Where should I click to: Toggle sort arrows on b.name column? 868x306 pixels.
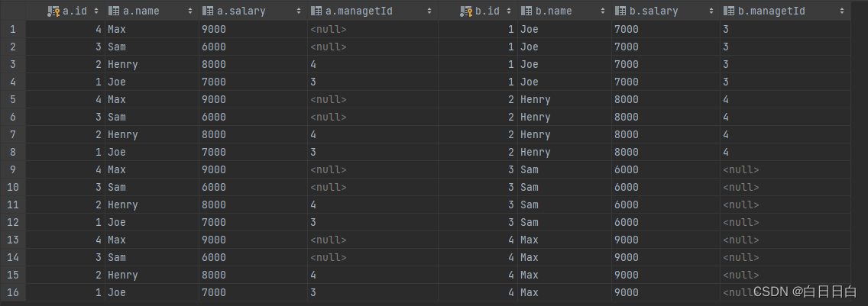(602, 11)
